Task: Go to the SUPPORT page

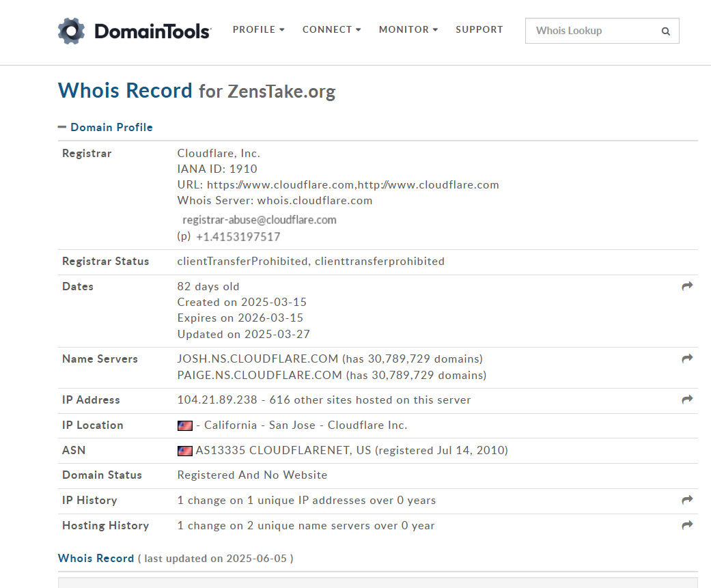Action: 479,29
